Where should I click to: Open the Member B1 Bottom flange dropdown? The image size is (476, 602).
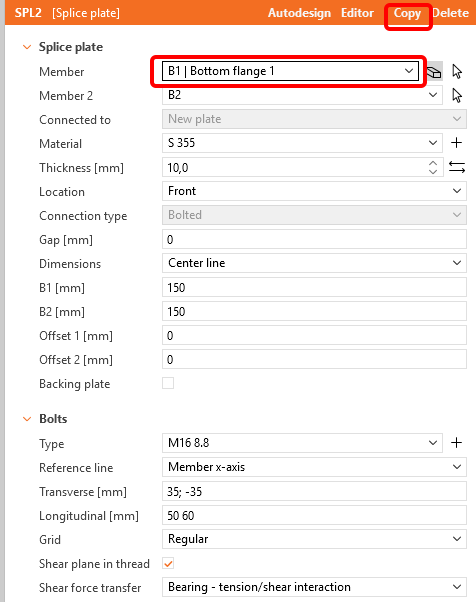tap(290, 71)
